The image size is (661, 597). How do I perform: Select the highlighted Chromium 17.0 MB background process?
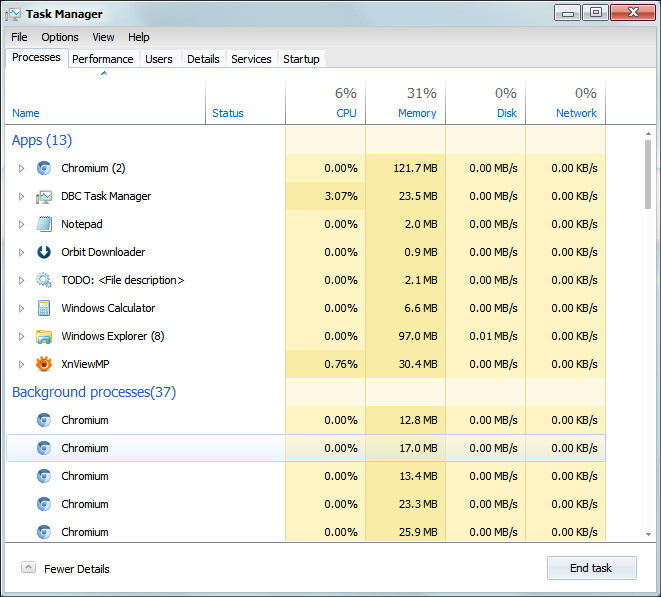pyautogui.click(x=306, y=448)
